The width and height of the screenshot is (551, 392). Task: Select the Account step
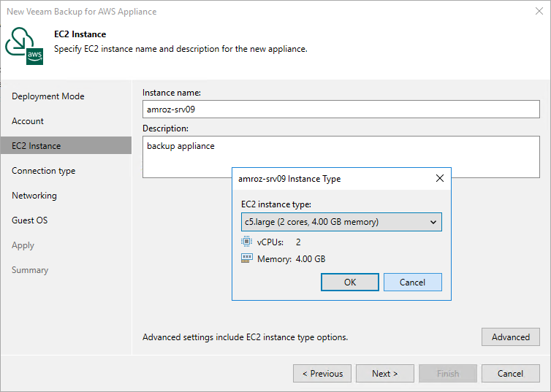28,121
